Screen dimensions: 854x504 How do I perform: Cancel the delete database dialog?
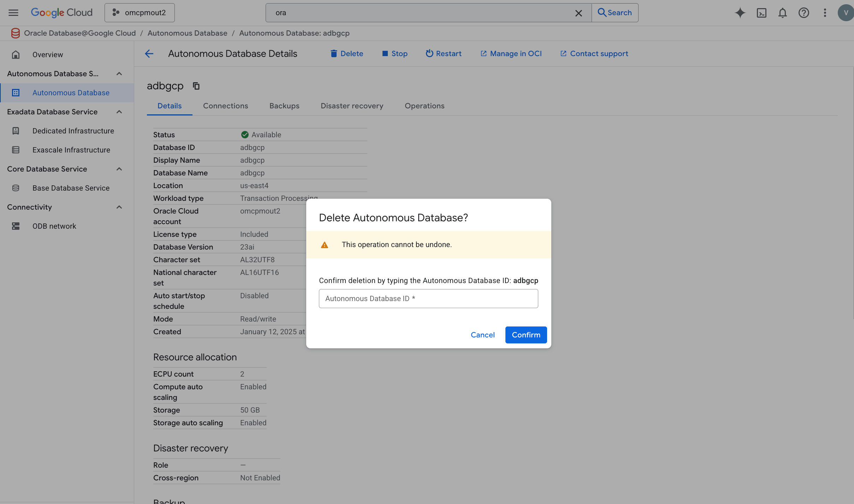pos(482,335)
